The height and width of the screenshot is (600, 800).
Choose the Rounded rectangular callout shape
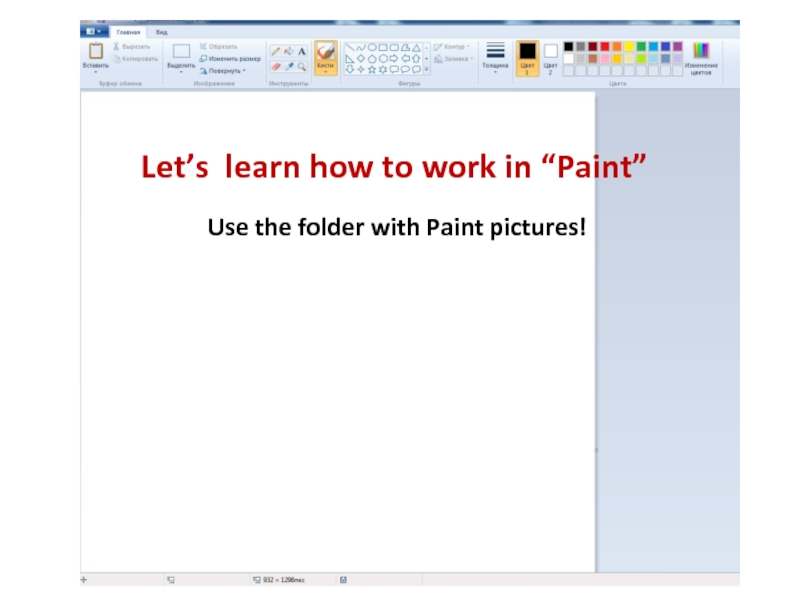tap(394, 69)
